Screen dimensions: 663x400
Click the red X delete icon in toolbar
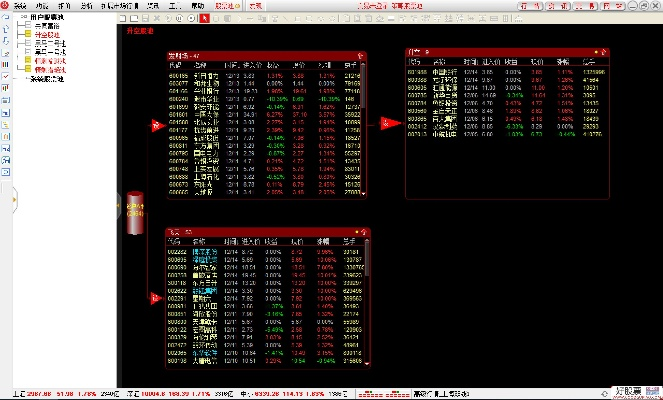click(x=157, y=19)
